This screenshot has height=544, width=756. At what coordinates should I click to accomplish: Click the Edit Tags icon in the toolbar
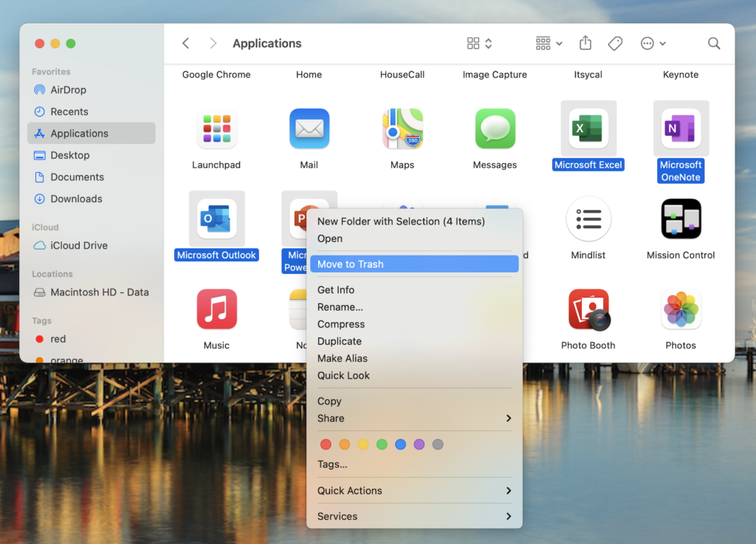(615, 44)
